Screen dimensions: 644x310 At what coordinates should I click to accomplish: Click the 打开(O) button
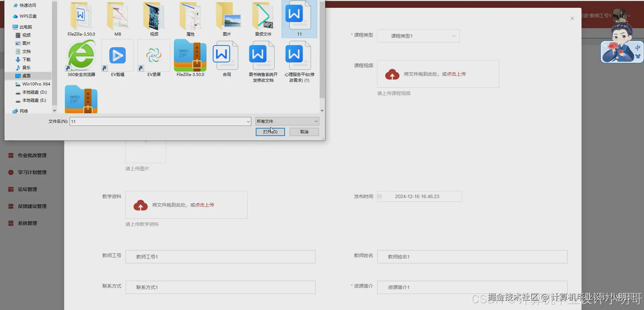click(270, 132)
